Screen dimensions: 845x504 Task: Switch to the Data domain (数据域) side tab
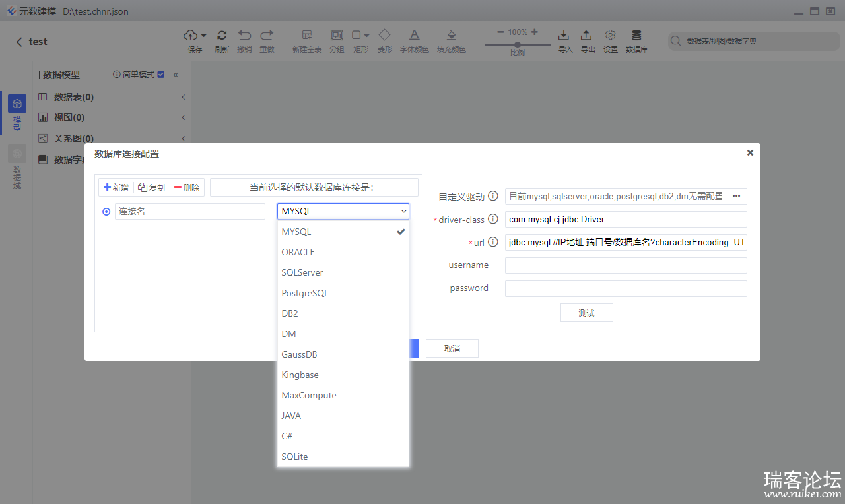click(x=17, y=168)
